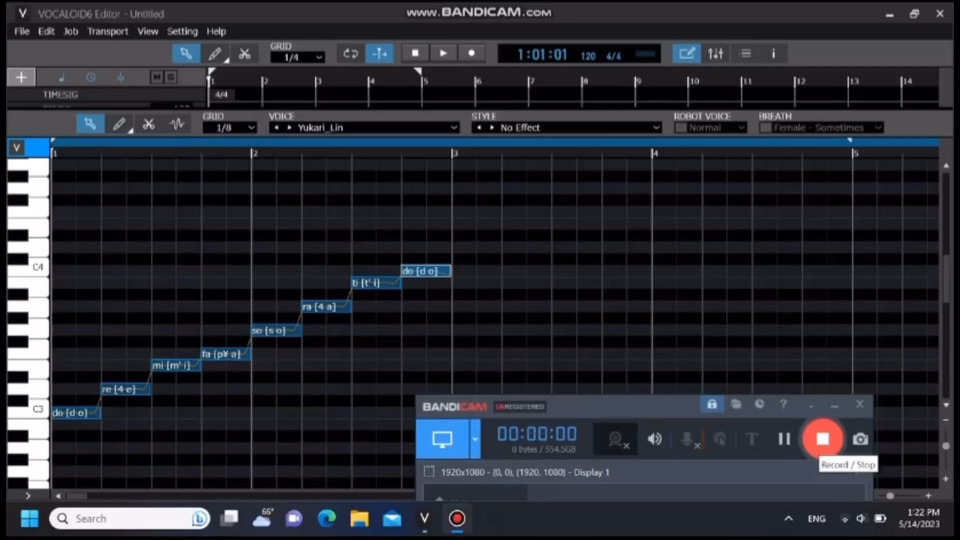Open the Transport menu
The width and height of the screenshot is (960, 540).
tap(108, 31)
